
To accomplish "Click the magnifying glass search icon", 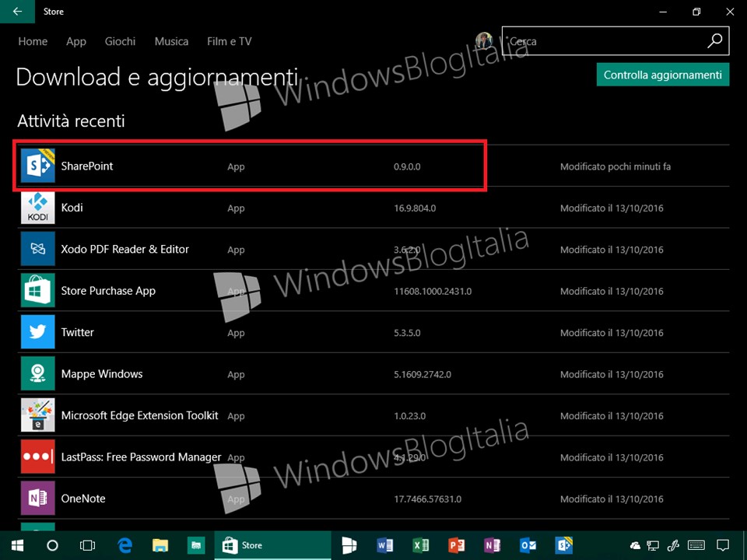I will pos(714,41).
